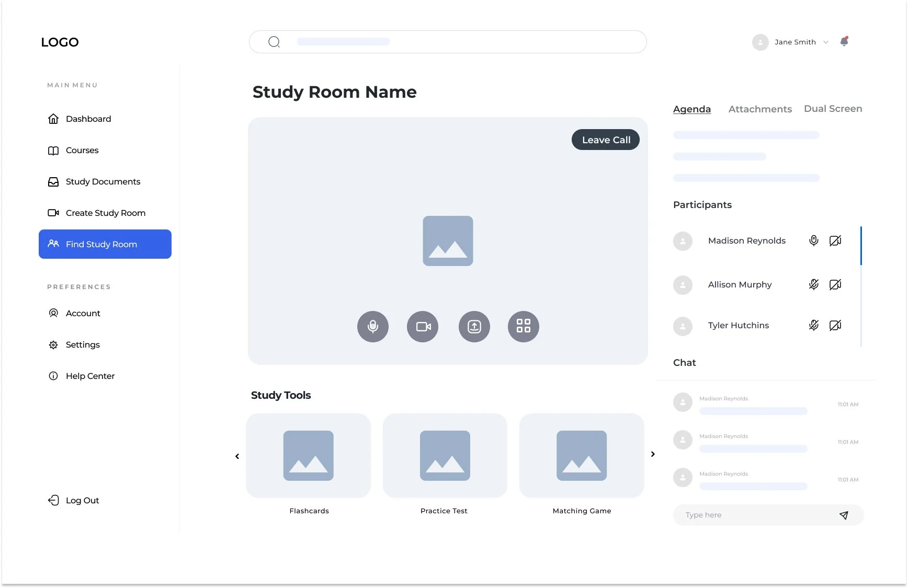Click the share screen upload button
Screen dimensions: 908x588
[474, 327]
